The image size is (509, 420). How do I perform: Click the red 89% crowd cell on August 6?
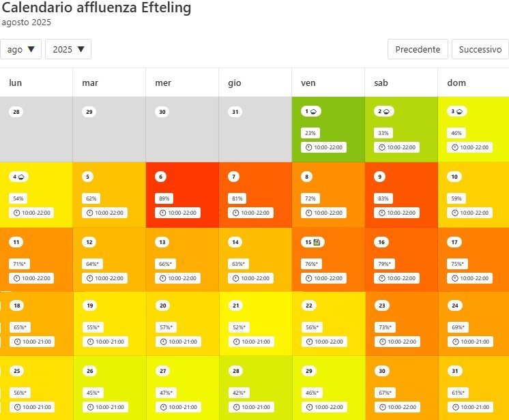182,195
